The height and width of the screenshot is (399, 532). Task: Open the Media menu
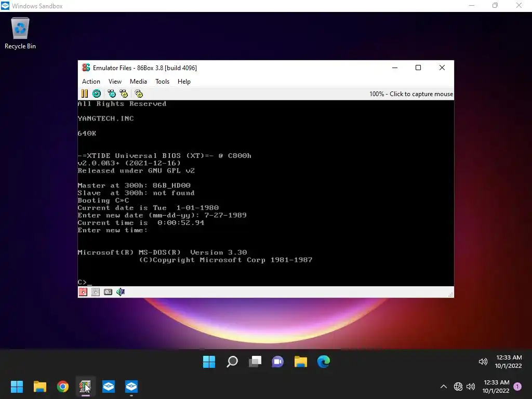click(138, 82)
